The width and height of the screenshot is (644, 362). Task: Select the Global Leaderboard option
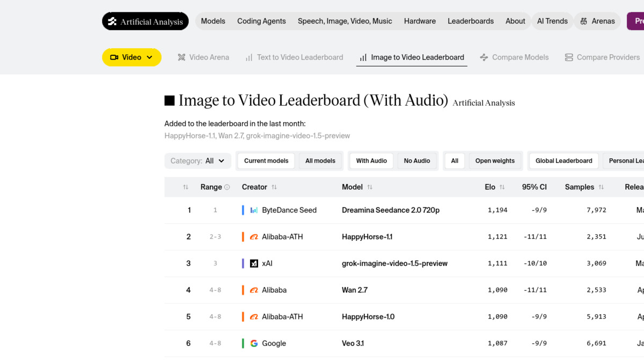click(564, 161)
